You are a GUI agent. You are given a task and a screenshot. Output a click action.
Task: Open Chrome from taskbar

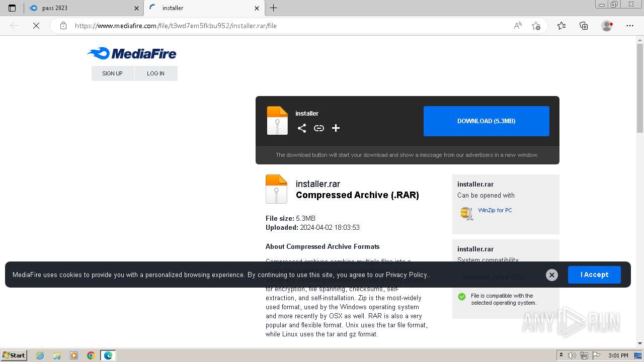pos(91,355)
